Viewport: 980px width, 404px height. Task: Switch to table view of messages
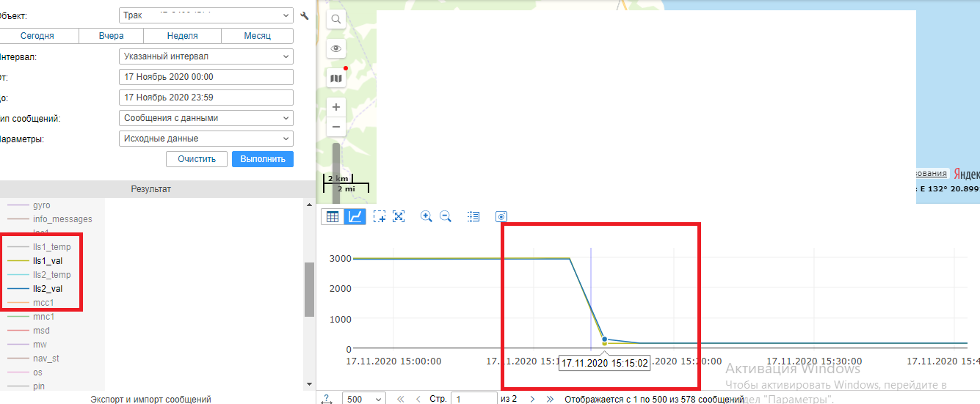(333, 216)
